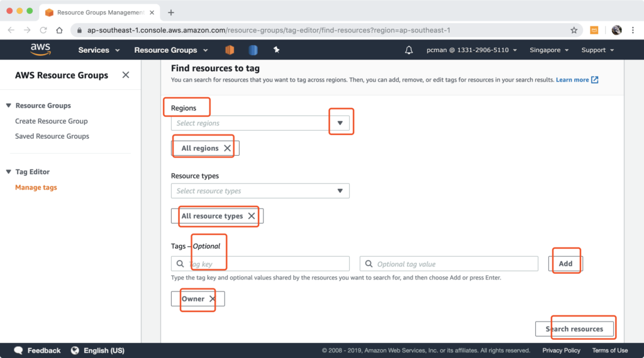Image resolution: width=644 pixels, height=358 pixels.
Task: Bookmark this page with the star
Action: 574,30
